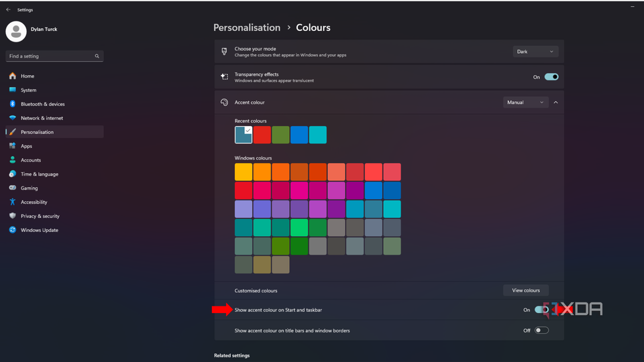644x362 pixels.
Task: Open Apps in the sidebar
Action: pos(27,146)
